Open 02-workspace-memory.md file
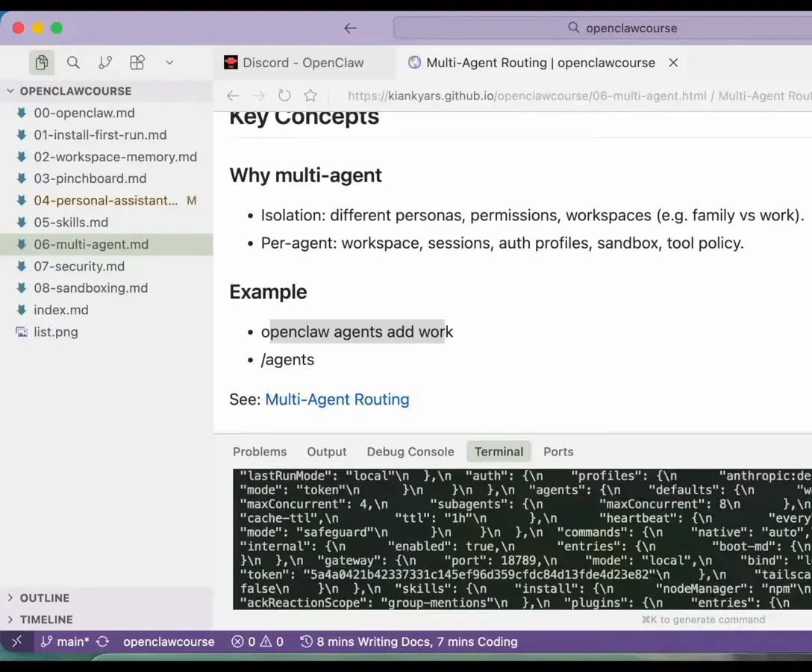The width and height of the screenshot is (812, 672). pyautogui.click(x=107, y=157)
